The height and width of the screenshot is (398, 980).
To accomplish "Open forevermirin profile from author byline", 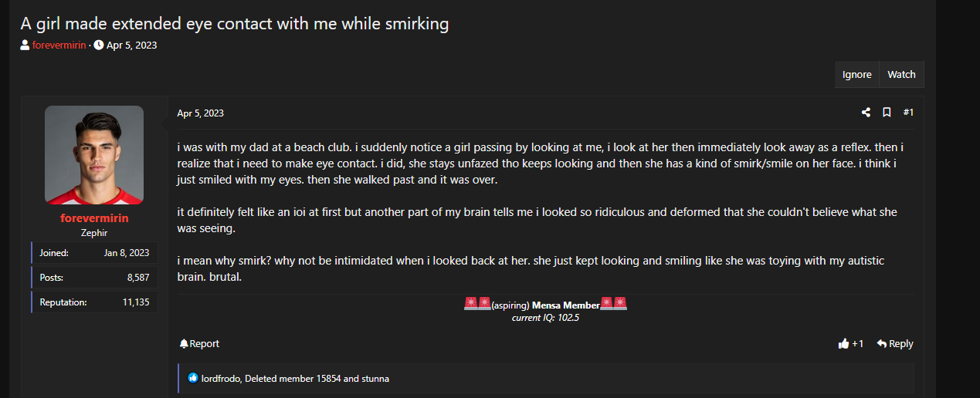I will [59, 45].
